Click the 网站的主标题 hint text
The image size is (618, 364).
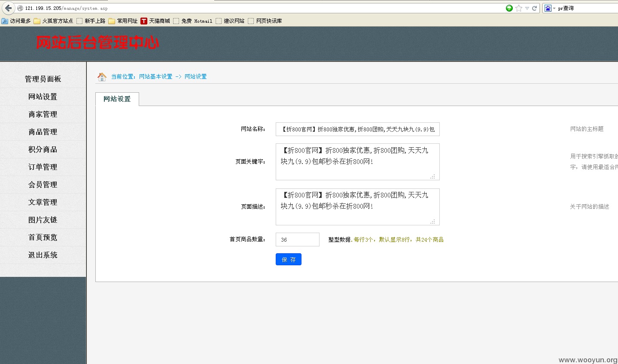coord(587,129)
